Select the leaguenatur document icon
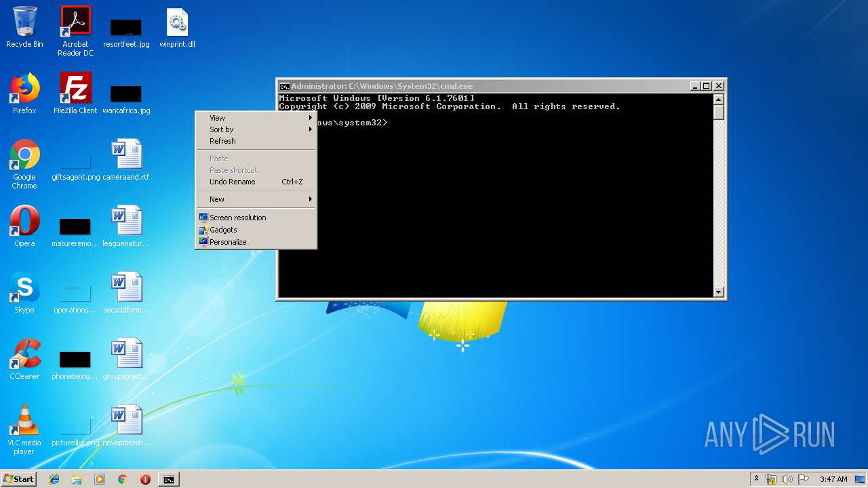Screen dimensions: 868x488 [x=126, y=226]
